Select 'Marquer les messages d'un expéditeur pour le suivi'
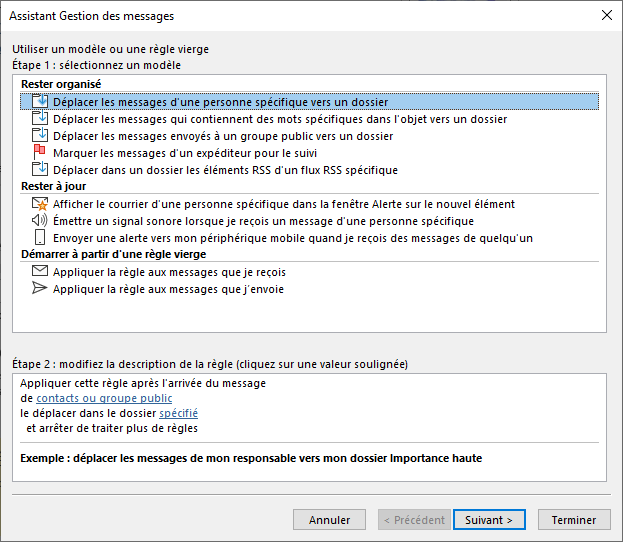The height and width of the screenshot is (542, 623). (185, 153)
